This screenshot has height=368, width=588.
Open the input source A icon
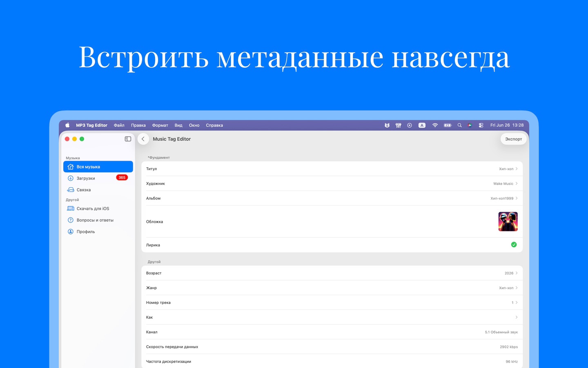pos(422,125)
